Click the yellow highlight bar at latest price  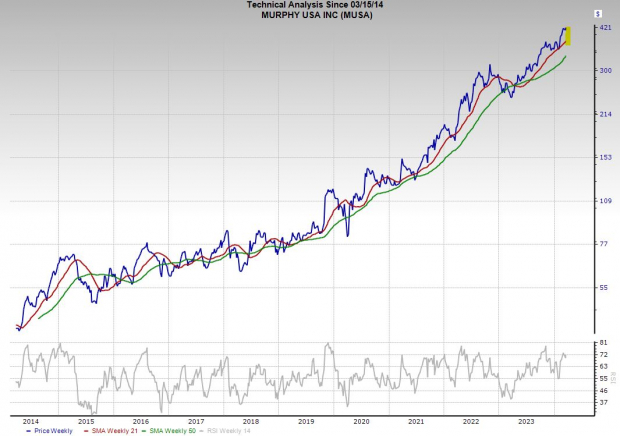pyautogui.click(x=568, y=36)
